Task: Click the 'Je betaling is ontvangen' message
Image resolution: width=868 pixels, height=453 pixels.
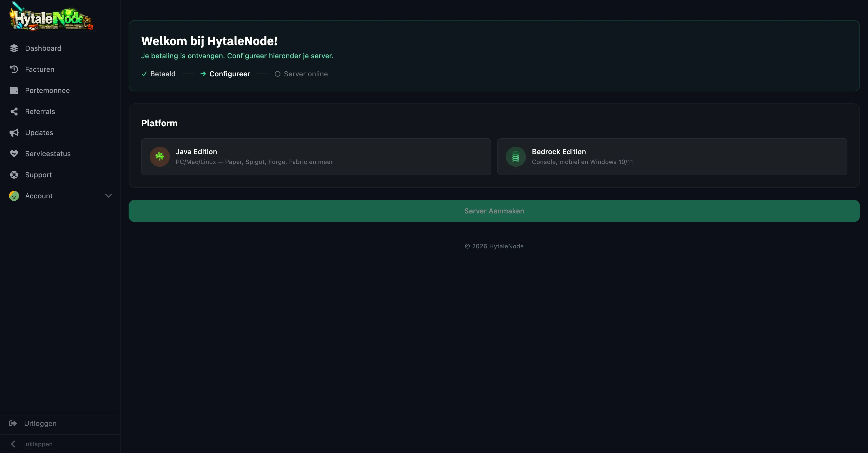Action: coord(237,56)
